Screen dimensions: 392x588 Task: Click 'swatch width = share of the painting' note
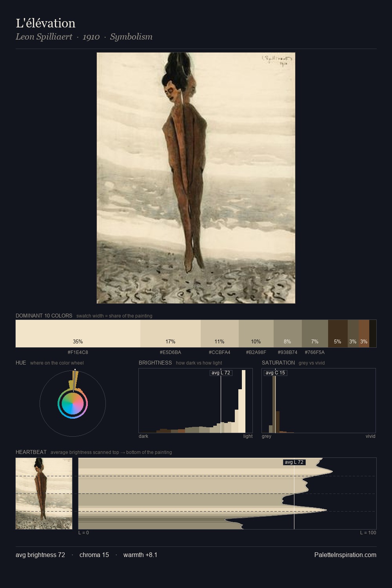click(x=114, y=316)
